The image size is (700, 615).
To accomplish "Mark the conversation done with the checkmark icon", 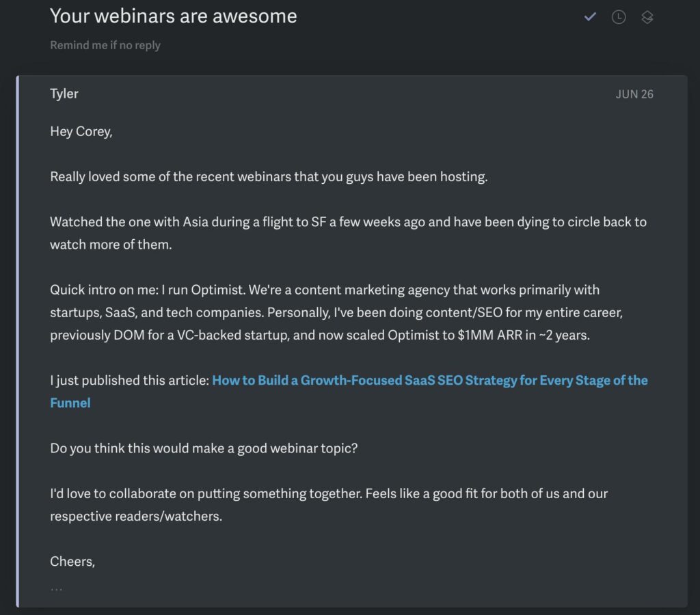I will [590, 17].
